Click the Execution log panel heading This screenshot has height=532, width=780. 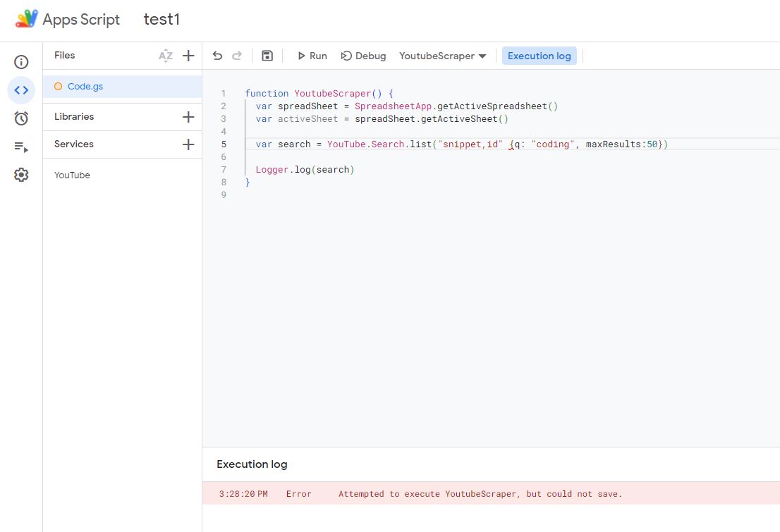click(x=252, y=464)
